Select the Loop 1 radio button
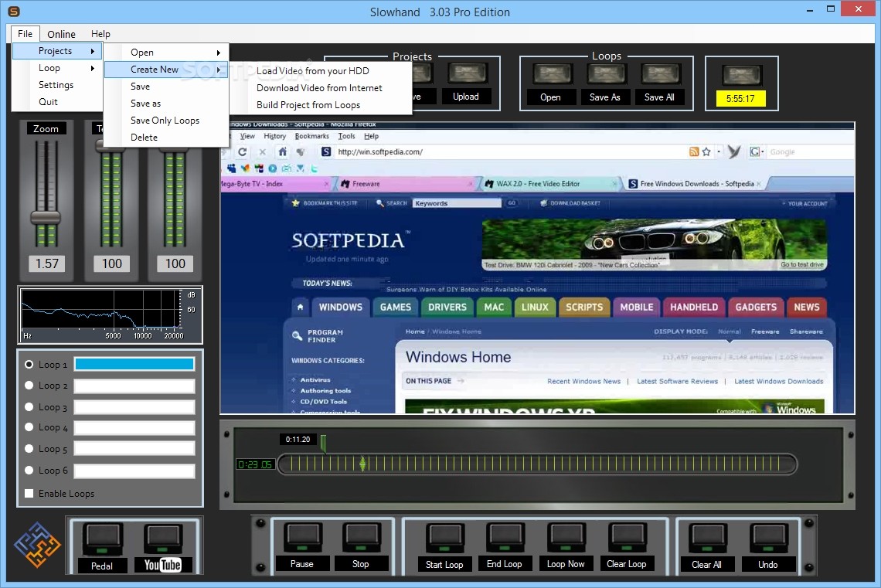The image size is (881, 588). [x=29, y=365]
